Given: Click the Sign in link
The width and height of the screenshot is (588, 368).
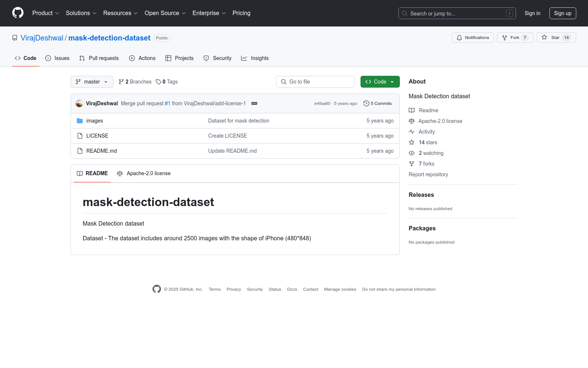Looking at the screenshot, I should tap(533, 13).
